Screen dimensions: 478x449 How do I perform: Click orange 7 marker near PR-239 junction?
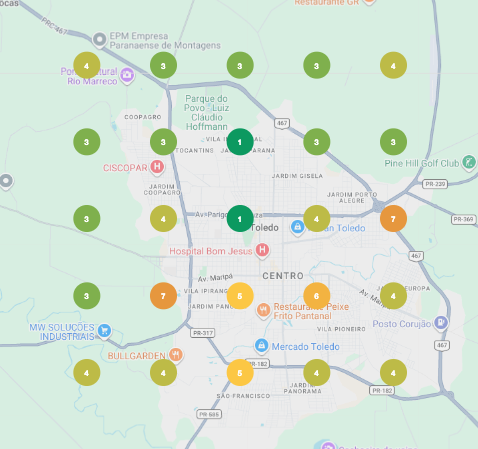tap(393, 219)
